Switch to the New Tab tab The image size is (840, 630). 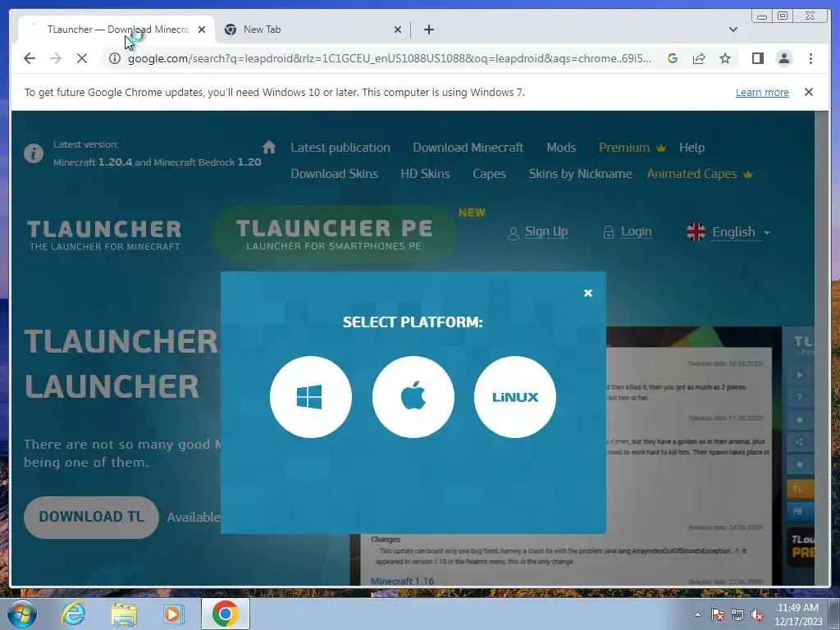[x=313, y=30]
